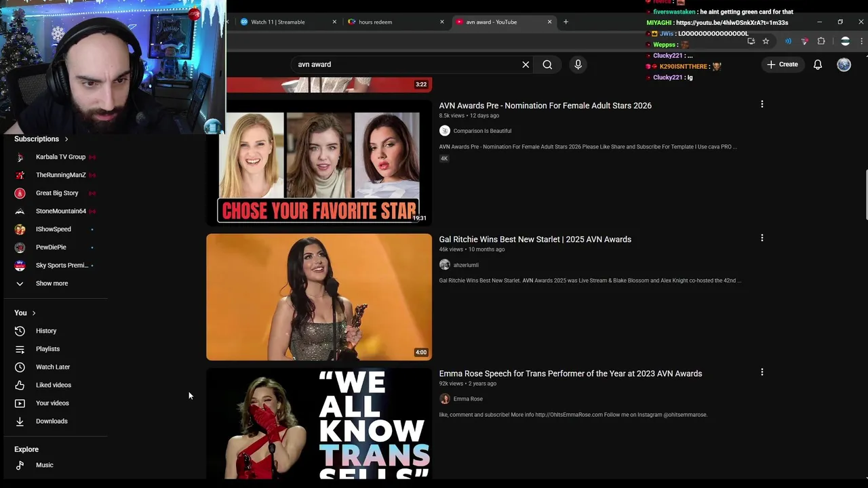Open the notifications bell
The height and width of the screenshot is (488, 868).
(x=818, y=64)
